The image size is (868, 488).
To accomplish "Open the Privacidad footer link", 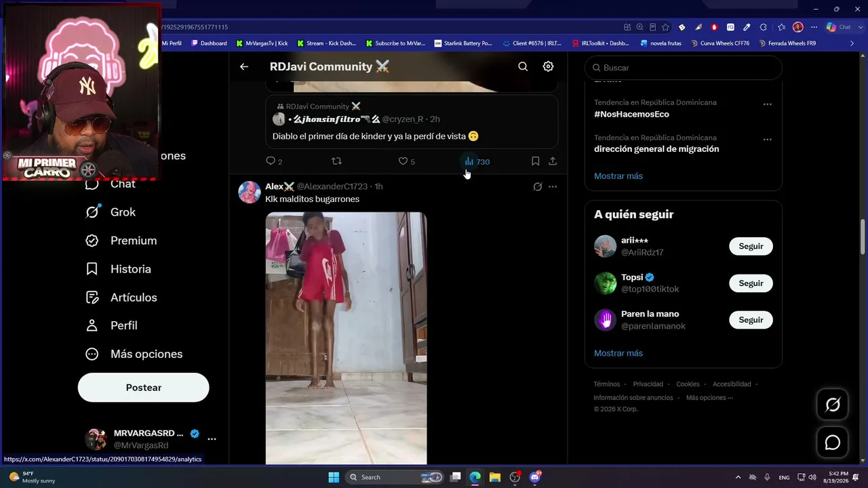I will point(648,384).
